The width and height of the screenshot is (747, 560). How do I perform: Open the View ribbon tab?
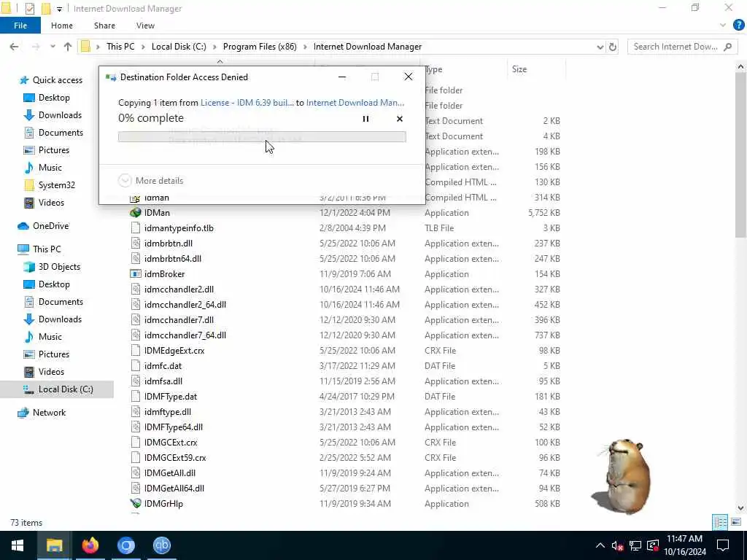(x=145, y=26)
